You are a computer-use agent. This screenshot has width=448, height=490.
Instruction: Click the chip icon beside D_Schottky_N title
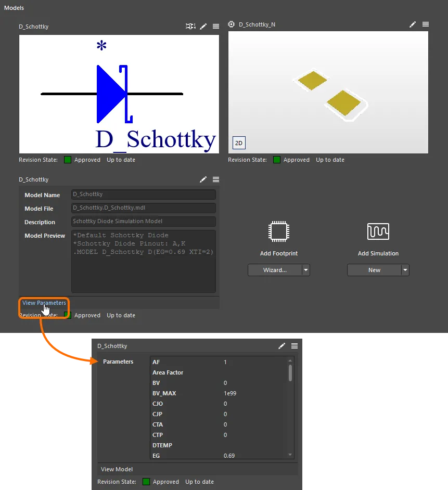[x=231, y=24]
